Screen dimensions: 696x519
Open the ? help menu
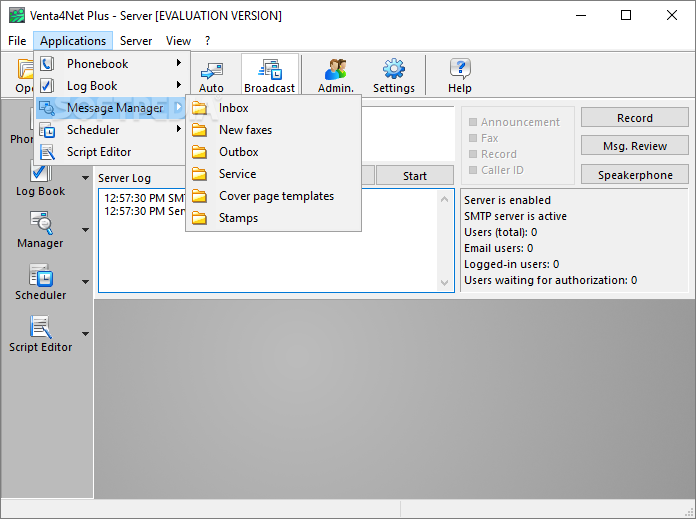207,41
